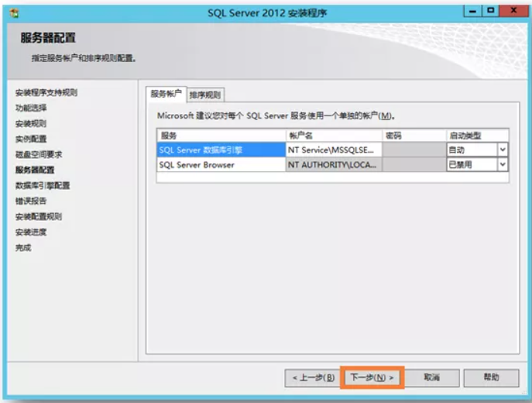Switch to the 排序规则 tab

[205, 95]
